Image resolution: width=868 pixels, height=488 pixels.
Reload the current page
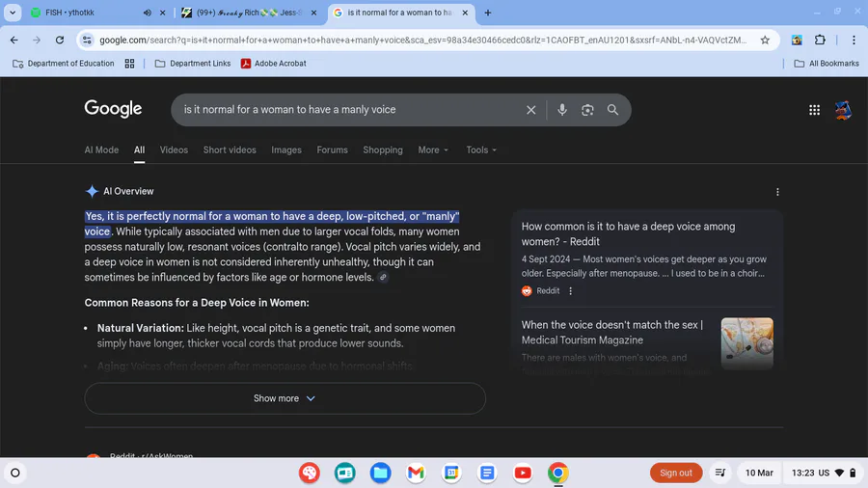(60, 40)
